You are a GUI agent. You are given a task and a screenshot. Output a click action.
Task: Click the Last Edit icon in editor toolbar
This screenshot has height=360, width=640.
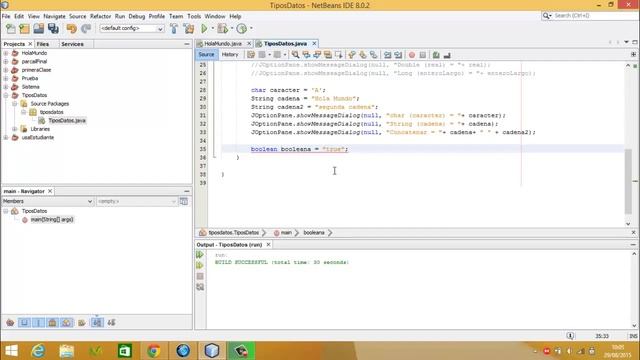251,55
